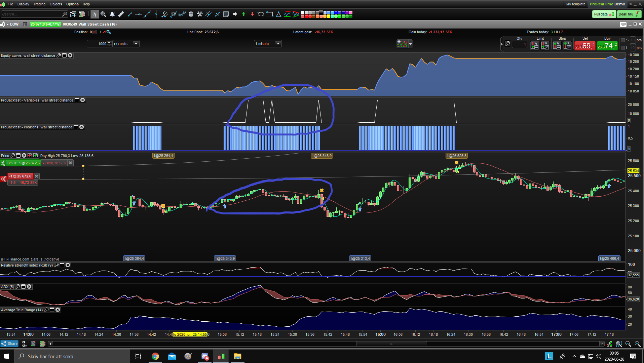Image resolution: width=644 pixels, height=363 pixels.
Task: Expand the indicator button dropdown arrow
Action: pos(410,44)
